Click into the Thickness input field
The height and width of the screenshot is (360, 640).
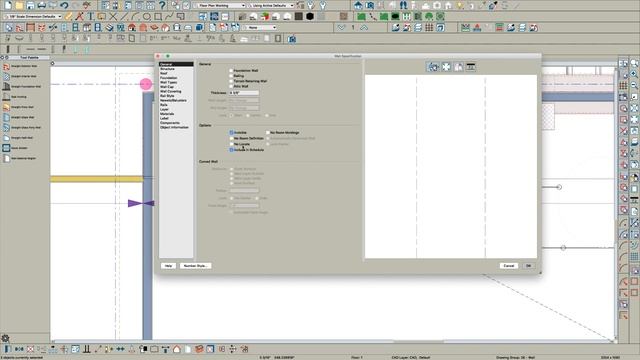[244, 93]
